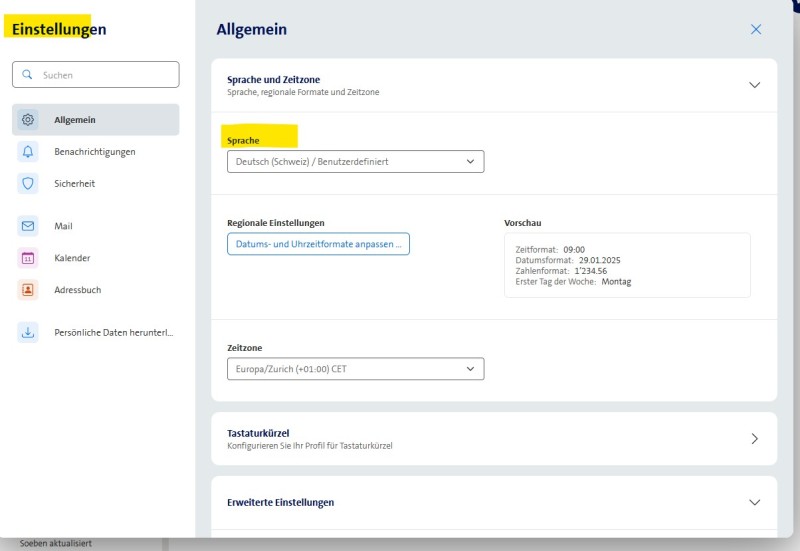Open the Benachrichtigungen settings page
The width and height of the screenshot is (800, 551).
point(95,152)
